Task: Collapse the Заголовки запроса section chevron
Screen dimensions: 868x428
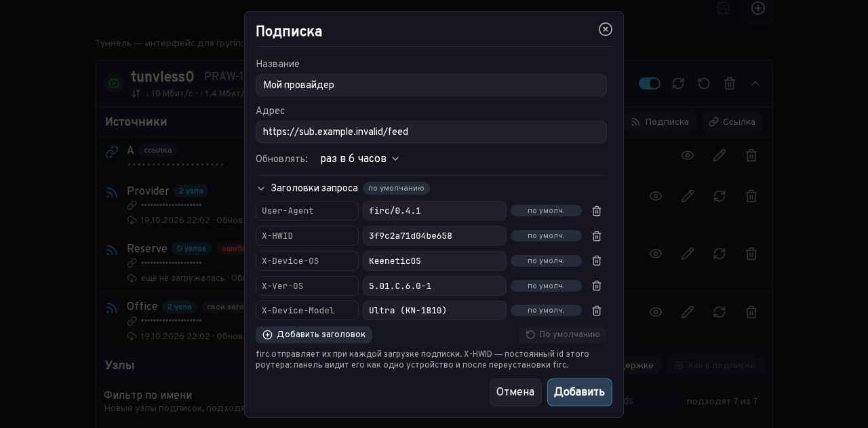Action: point(261,189)
